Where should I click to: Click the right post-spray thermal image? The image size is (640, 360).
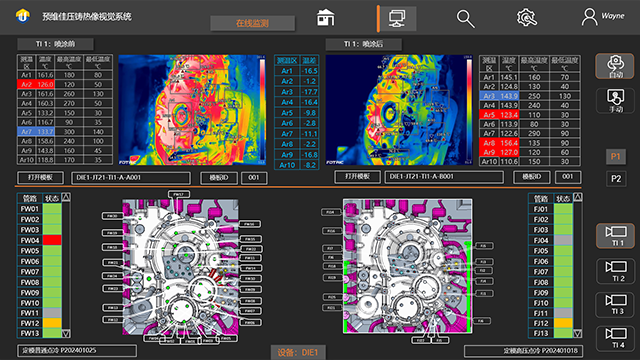point(399,110)
